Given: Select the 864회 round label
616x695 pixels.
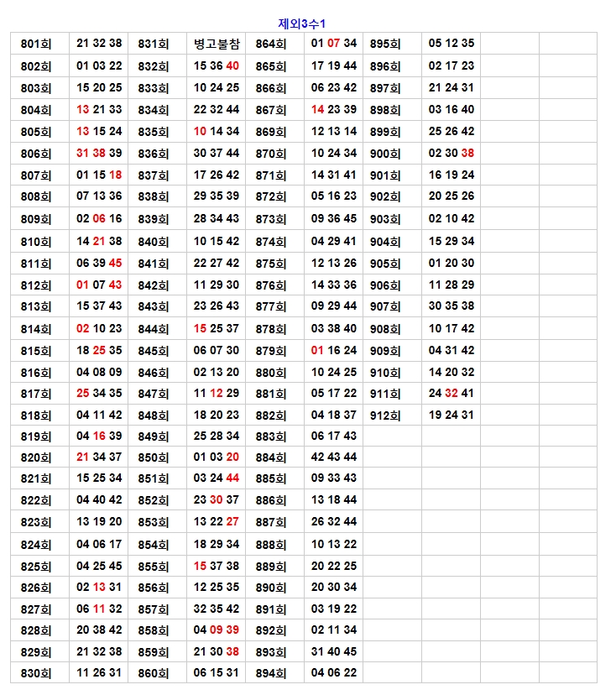Looking at the screenshot, I should pos(271,44).
